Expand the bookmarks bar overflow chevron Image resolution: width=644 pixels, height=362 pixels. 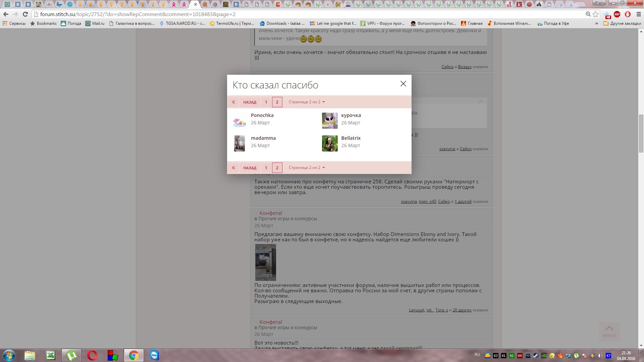click(x=596, y=23)
